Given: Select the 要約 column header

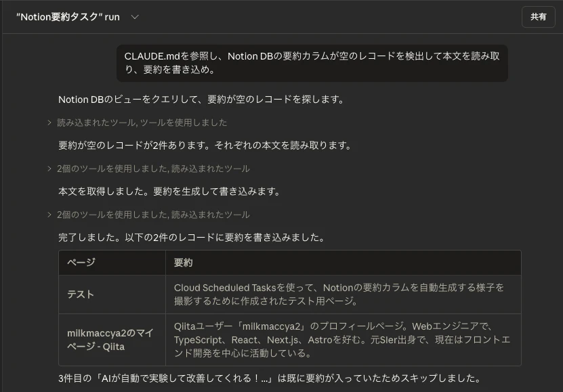Looking at the screenshot, I should 182,263.
